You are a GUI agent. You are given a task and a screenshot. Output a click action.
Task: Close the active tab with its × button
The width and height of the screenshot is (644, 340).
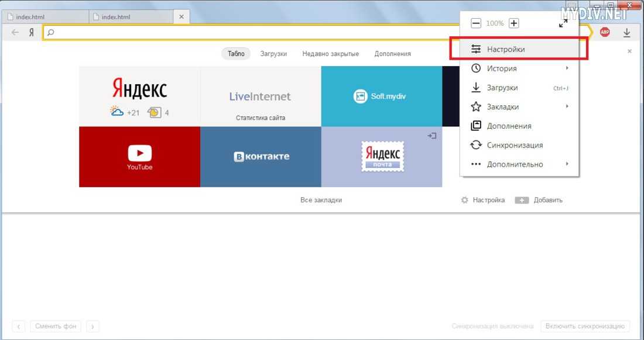181,17
